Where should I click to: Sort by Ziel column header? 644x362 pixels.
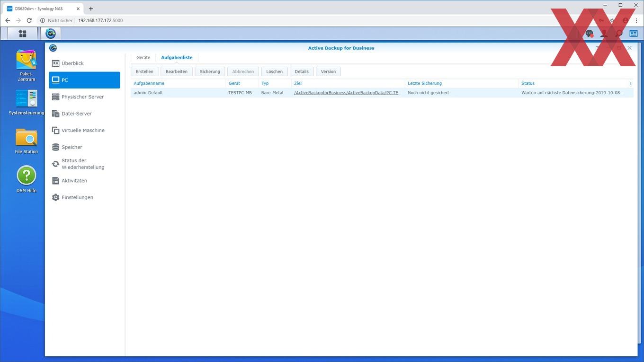tap(348, 83)
